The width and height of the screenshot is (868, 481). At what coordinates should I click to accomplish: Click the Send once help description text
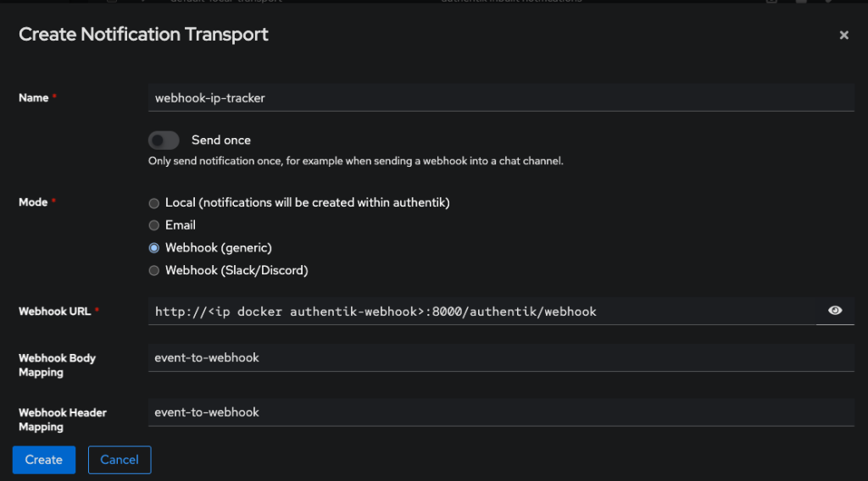click(x=355, y=161)
